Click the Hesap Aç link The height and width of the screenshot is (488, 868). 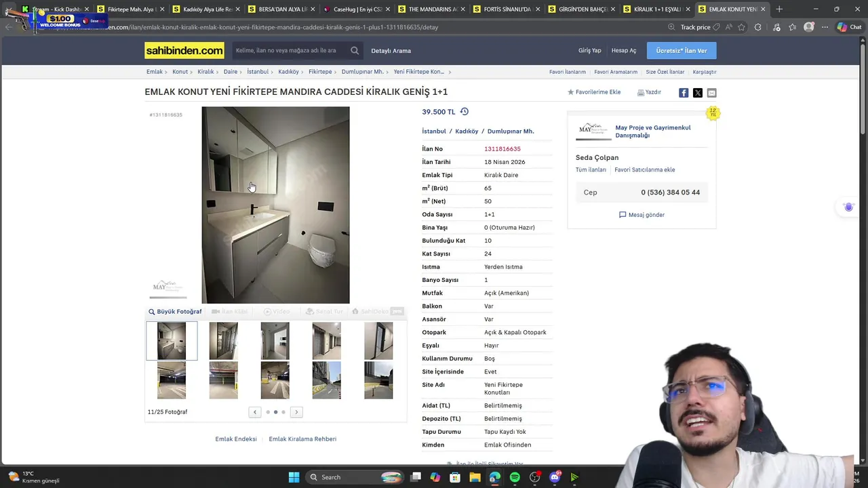[x=624, y=50]
